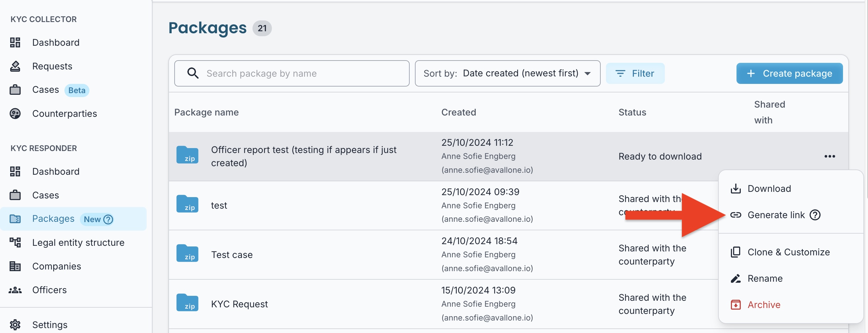868x333 pixels.
Task: Click zip folder icon for Test case
Action: (187, 253)
